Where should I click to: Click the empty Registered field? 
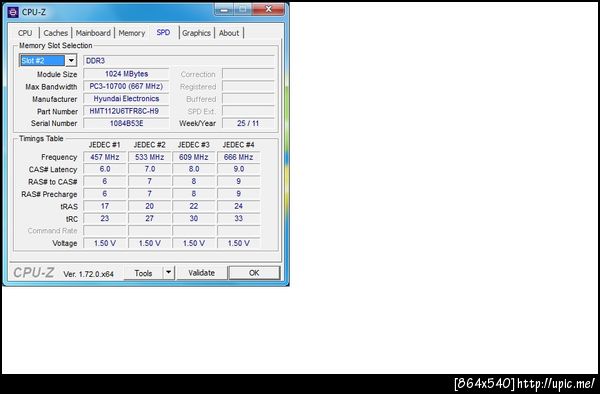[x=248, y=86]
